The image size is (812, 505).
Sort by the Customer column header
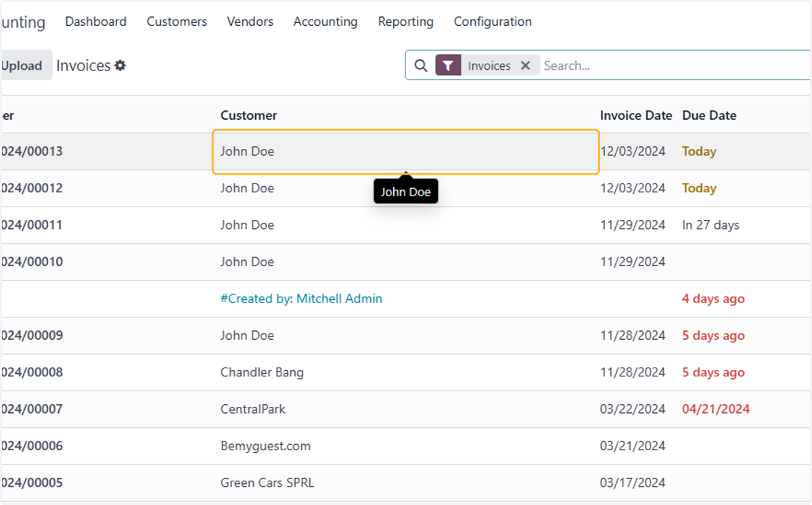click(x=249, y=115)
